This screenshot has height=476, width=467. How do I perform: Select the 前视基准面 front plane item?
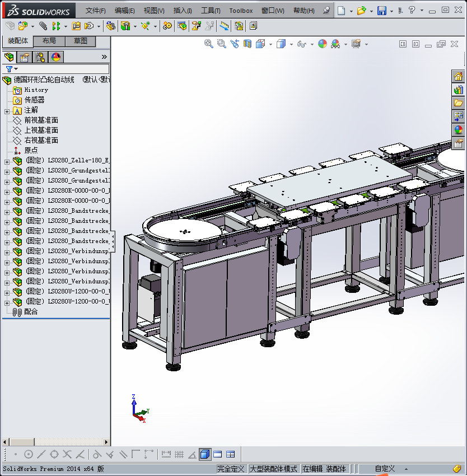(x=41, y=120)
